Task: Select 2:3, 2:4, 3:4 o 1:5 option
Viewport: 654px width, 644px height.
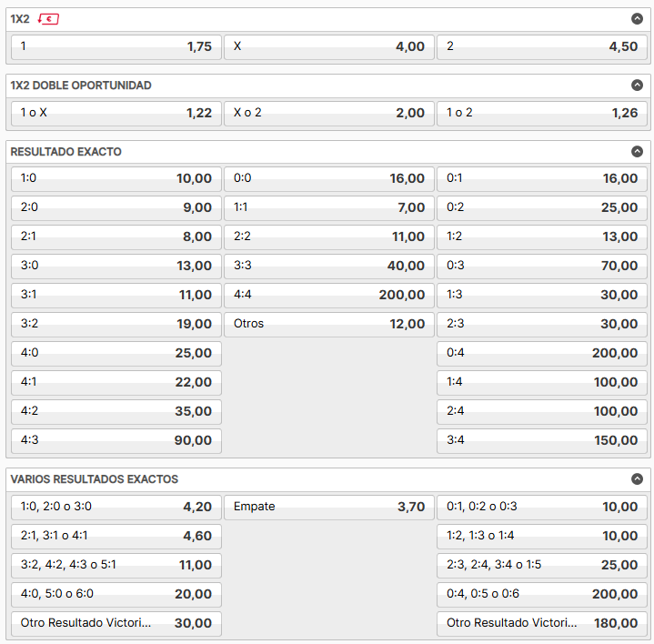Action: (542, 565)
